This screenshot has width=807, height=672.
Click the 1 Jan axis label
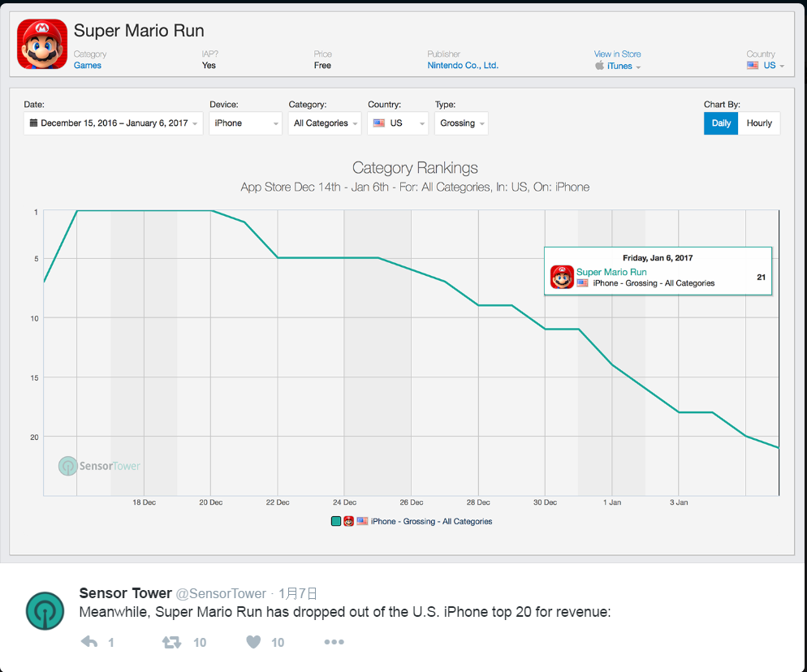click(612, 502)
